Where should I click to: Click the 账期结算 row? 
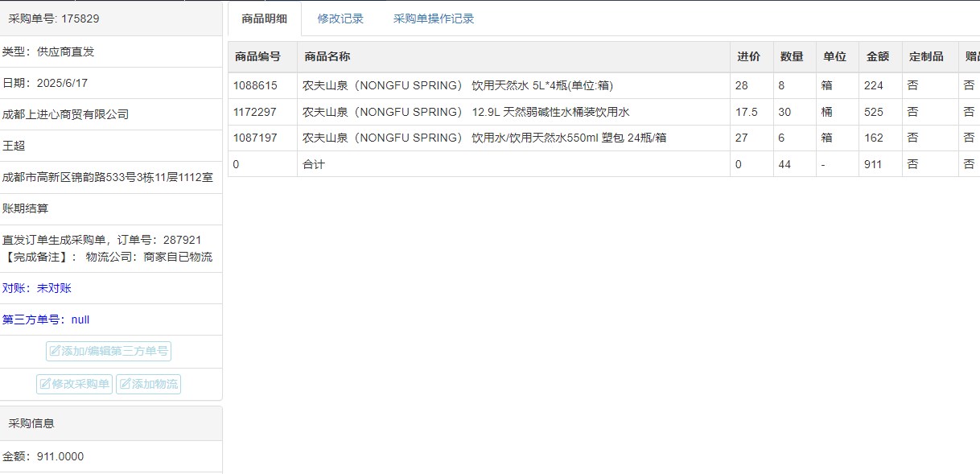[x=111, y=208]
